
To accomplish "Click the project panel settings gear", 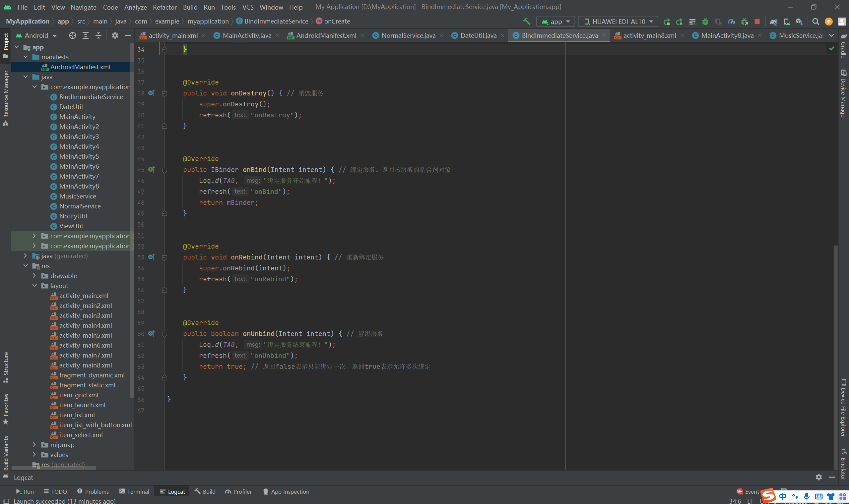I will 115,35.
